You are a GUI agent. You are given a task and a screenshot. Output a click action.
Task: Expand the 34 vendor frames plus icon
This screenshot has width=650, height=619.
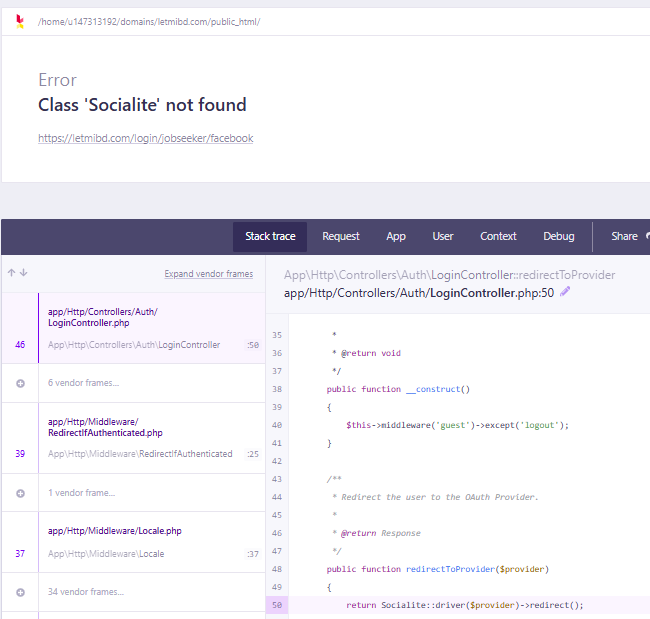20,592
